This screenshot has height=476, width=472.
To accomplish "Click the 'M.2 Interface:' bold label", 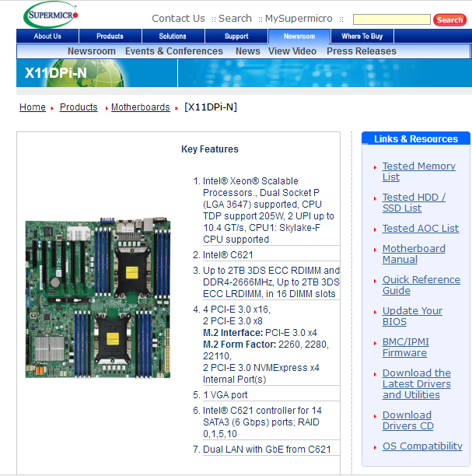I will point(233,333).
